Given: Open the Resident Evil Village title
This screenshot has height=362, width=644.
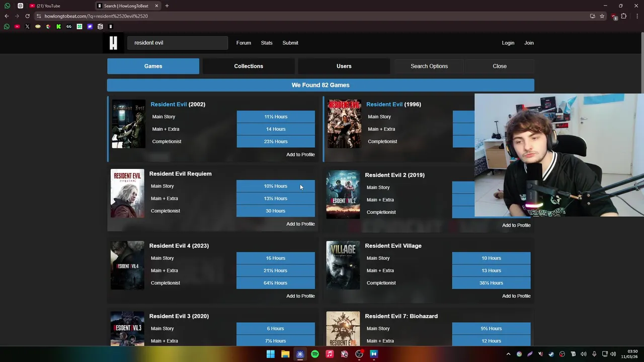Looking at the screenshot, I should (x=393, y=246).
